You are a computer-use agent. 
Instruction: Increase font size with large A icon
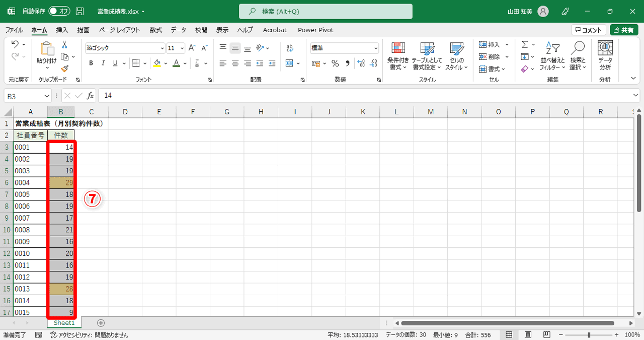[192, 48]
